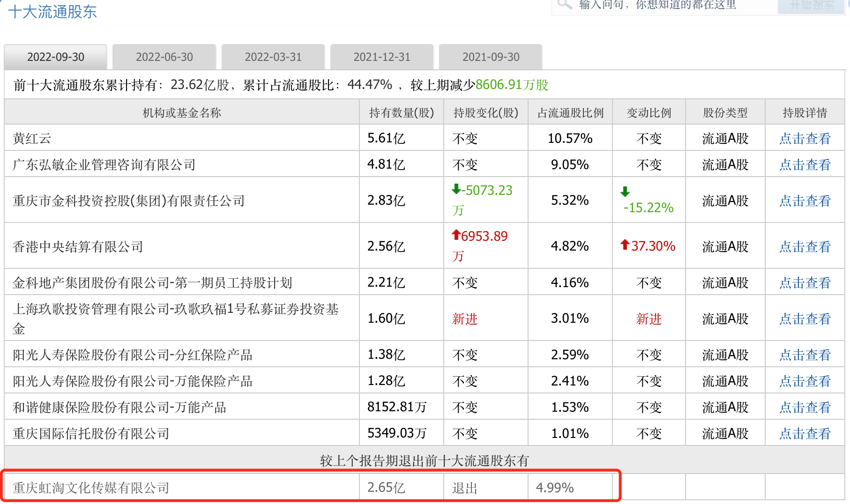Click 点击查看 for 广东弘敏企业管理咨询有限公司

coord(805,164)
